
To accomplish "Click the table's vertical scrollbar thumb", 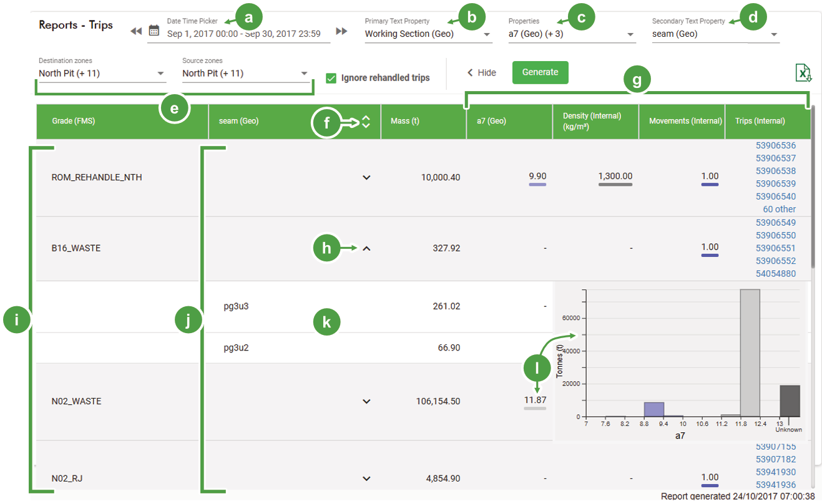I will [813, 187].
